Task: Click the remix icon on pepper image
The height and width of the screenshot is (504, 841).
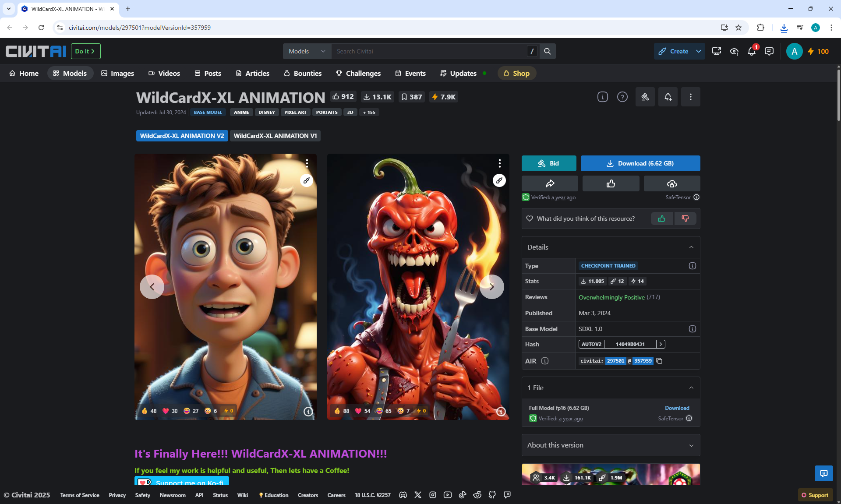Action: tap(499, 180)
